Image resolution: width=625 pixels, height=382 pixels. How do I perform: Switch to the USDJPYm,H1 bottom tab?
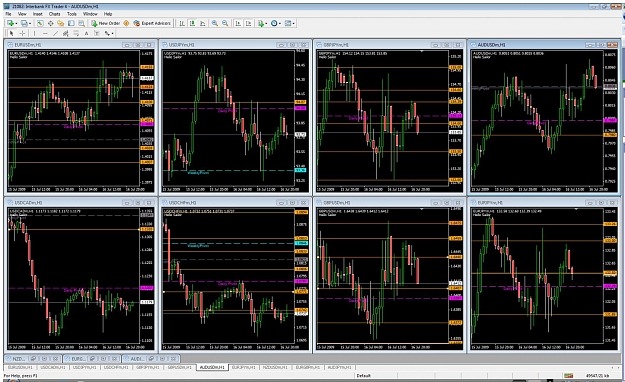(x=85, y=367)
